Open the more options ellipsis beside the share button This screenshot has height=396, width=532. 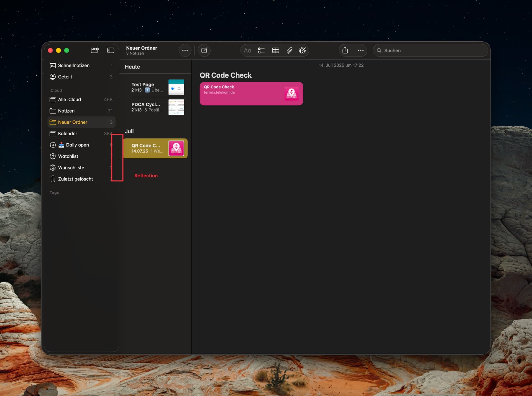pyautogui.click(x=360, y=50)
